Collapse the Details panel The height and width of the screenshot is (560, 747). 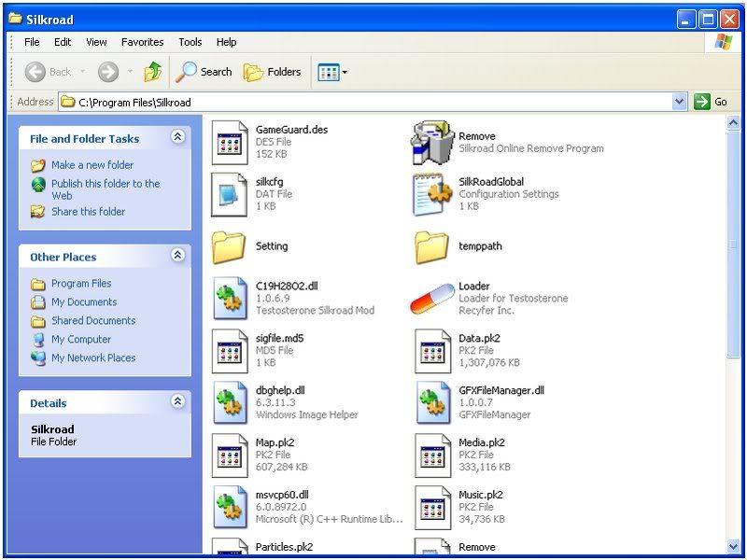click(177, 401)
